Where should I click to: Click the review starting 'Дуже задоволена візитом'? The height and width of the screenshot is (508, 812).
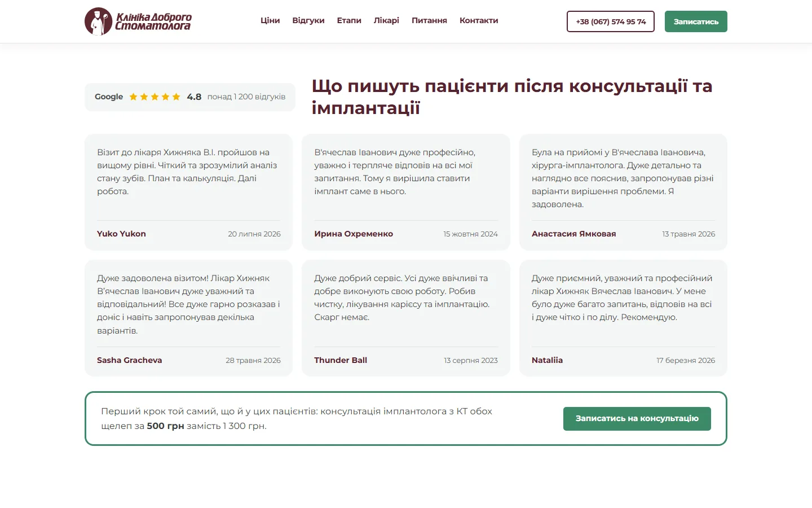pos(188,304)
